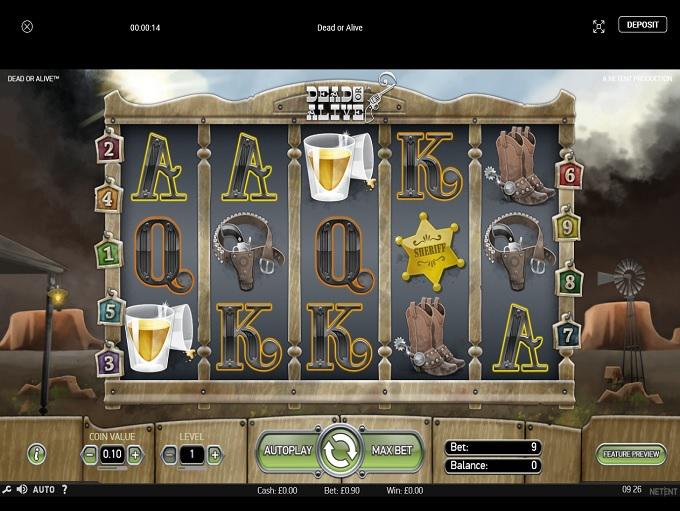Enter fullscreen mode icon
Image resolution: width=680 pixels, height=511 pixels.
point(598,26)
